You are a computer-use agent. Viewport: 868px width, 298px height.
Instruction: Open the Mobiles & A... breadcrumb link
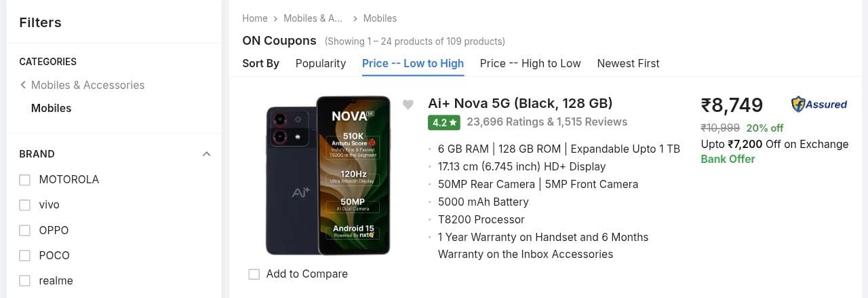click(x=313, y=18)
